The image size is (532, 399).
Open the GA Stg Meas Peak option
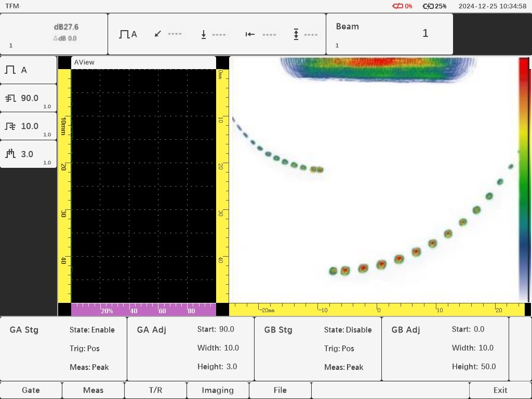click(89, 367)
